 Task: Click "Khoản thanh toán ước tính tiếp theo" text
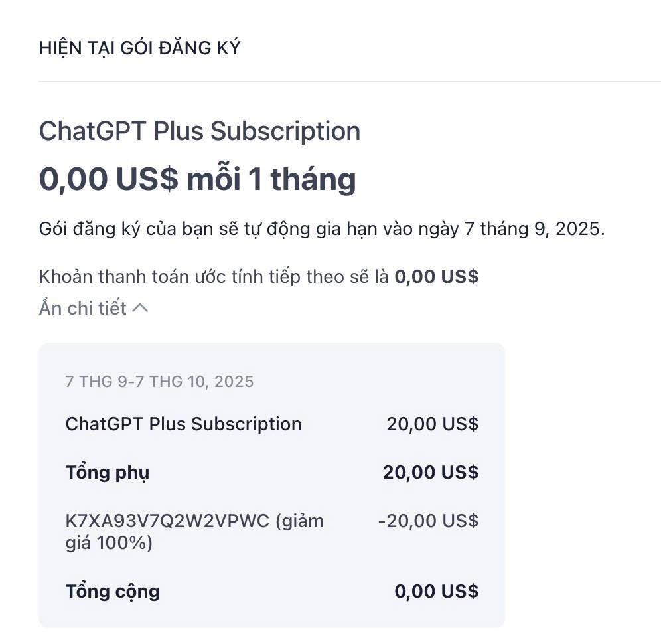tap(214, 276)
